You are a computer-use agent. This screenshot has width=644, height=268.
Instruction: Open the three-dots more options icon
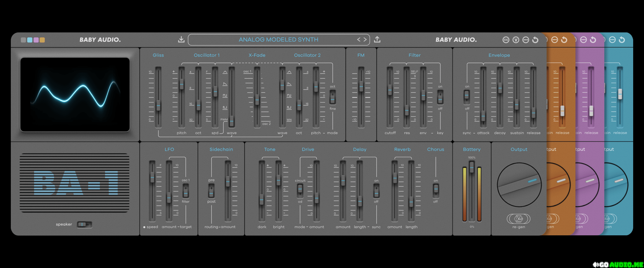pos(526,40)
